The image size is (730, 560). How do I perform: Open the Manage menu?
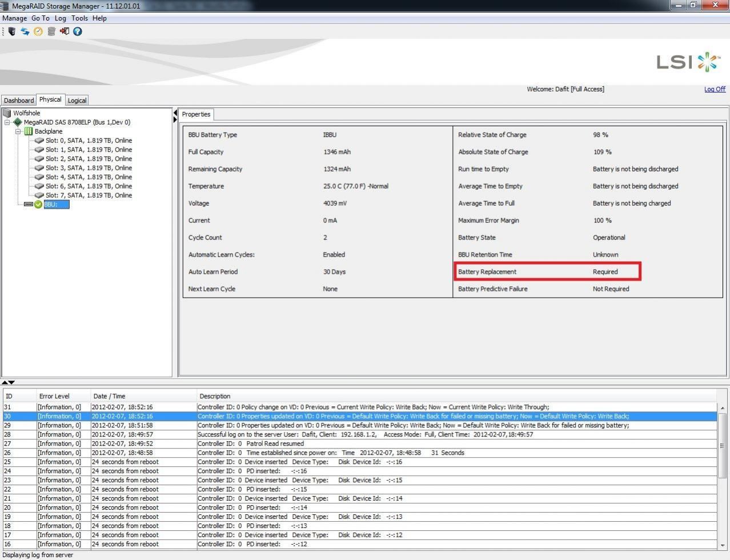pos(15,18)
